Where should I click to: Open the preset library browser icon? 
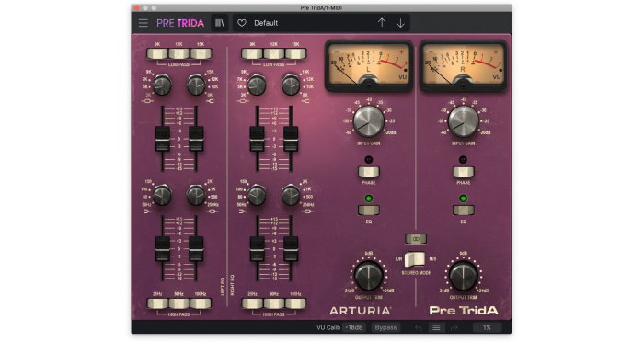(220, 23)
